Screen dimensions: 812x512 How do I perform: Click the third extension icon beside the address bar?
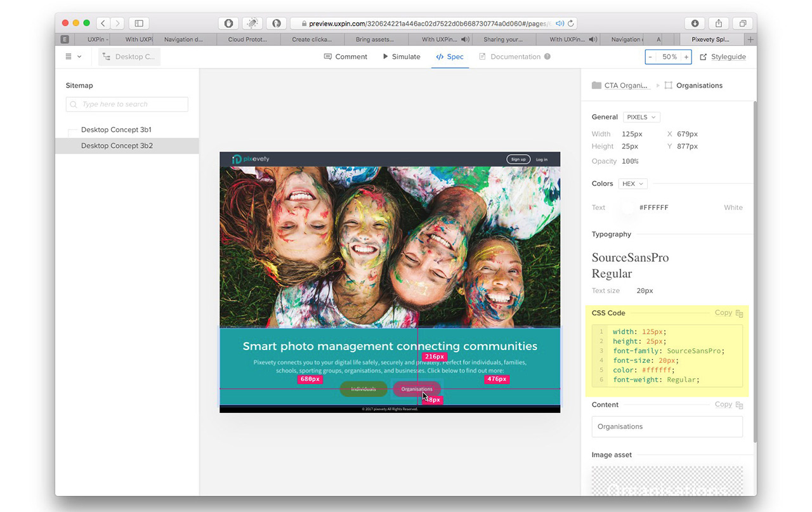[277, 23]
